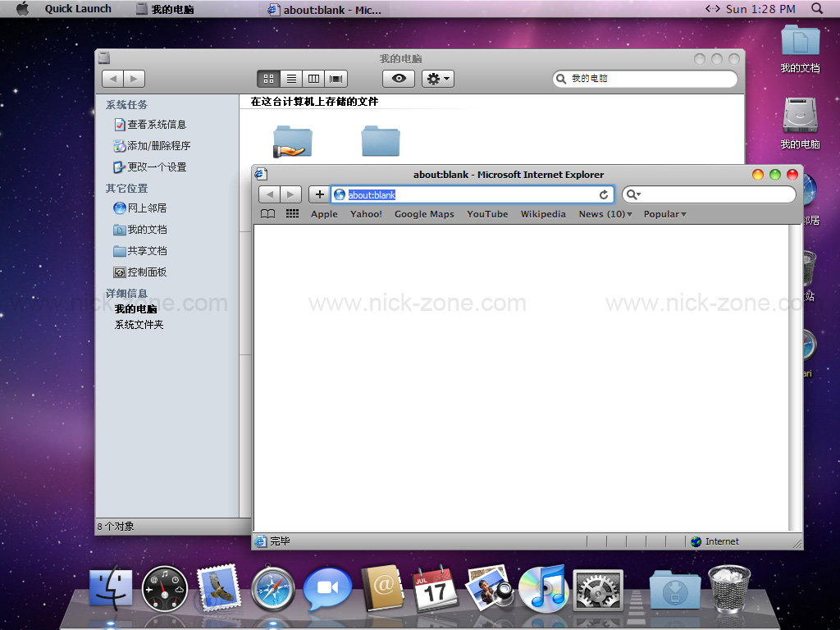Go forward in 我的电脑 window toolbar
This screenshot has width=840, height=630.
click(134, 79)
